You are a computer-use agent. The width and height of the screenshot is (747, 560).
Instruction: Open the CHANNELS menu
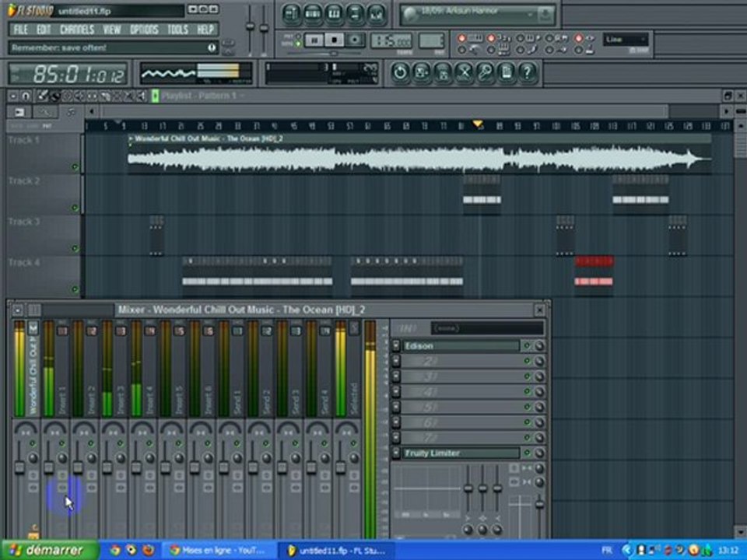point(77,30)
